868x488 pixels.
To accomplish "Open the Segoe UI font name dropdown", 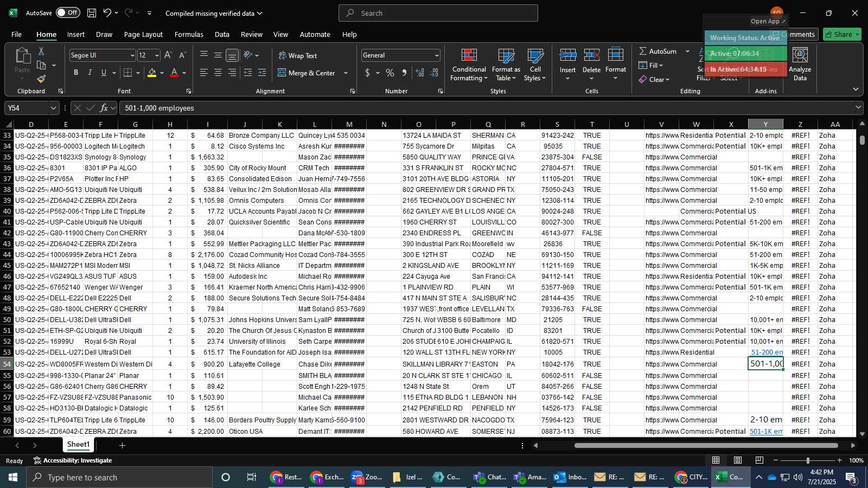I will point(132,55).
